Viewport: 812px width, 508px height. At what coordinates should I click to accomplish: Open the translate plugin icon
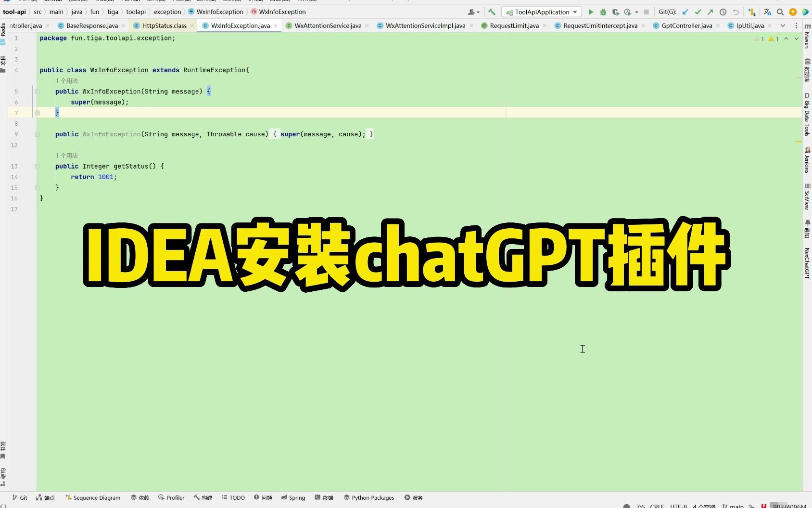pyautogui.click(x=768, y=12)
